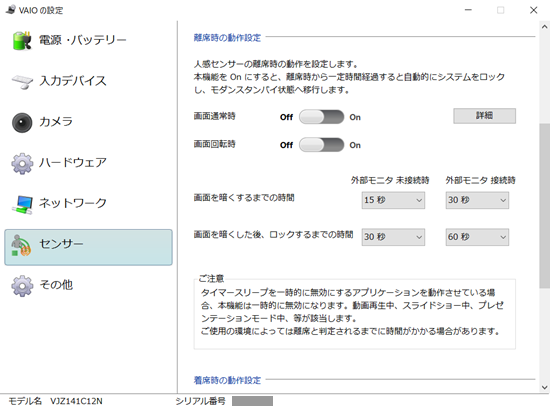Click the 画面を暗くした後、ロックするまでの時間 label

click(x=274, y=235)
